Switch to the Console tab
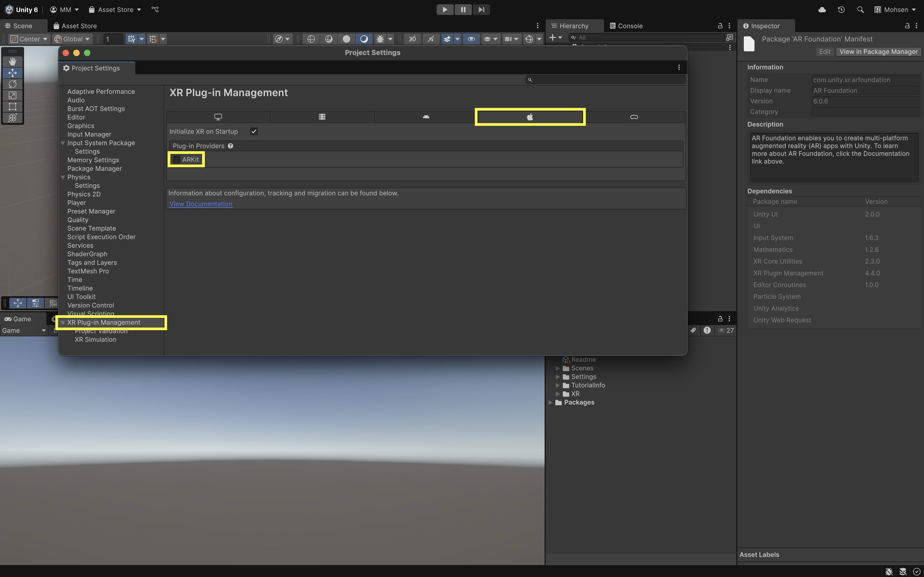 click(626, 26)
